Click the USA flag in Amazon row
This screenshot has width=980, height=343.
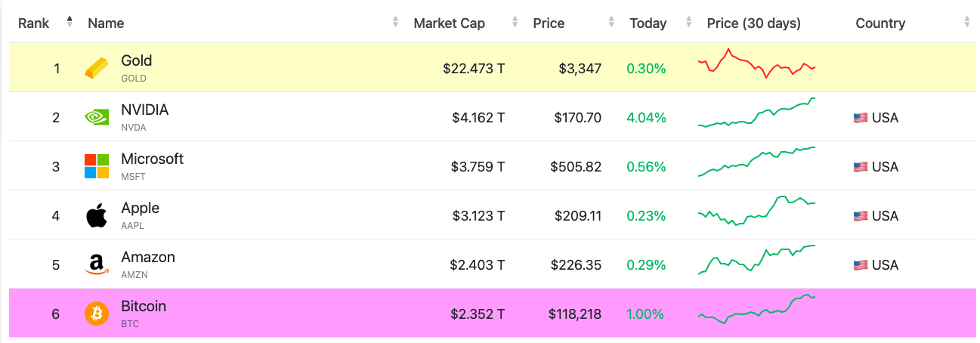860,265
